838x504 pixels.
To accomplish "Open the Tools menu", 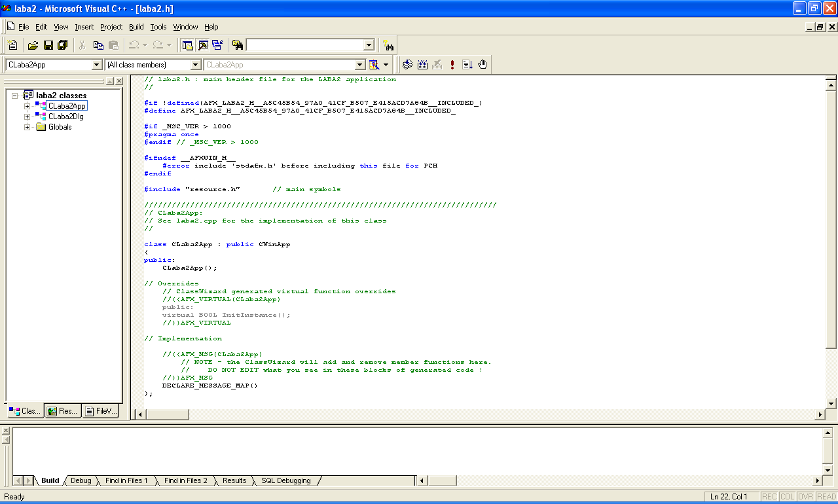I will 158,27.
